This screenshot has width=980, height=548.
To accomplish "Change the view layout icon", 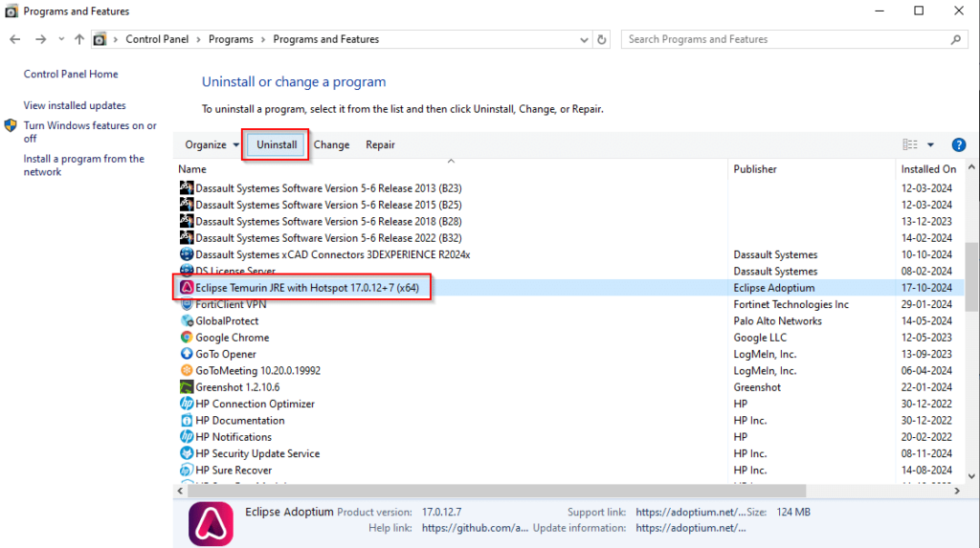I will click(910, 144).
